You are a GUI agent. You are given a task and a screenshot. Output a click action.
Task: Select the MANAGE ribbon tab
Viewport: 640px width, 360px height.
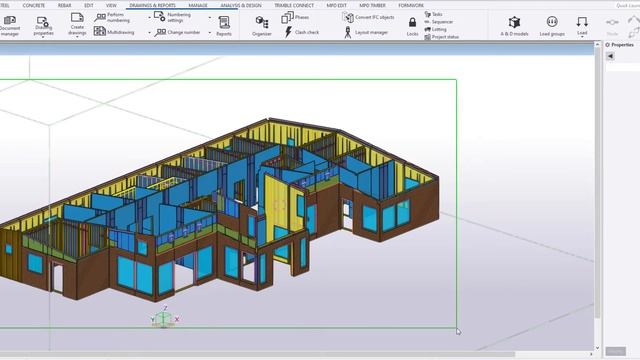pyautogui.click(x=198, y=5)
